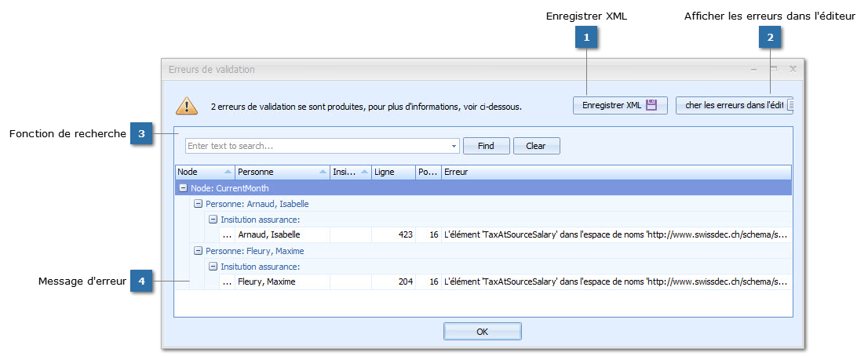Screen dimensions: 868x356
Task: Click the document icon on errors editor button
Action: [790, 105]
